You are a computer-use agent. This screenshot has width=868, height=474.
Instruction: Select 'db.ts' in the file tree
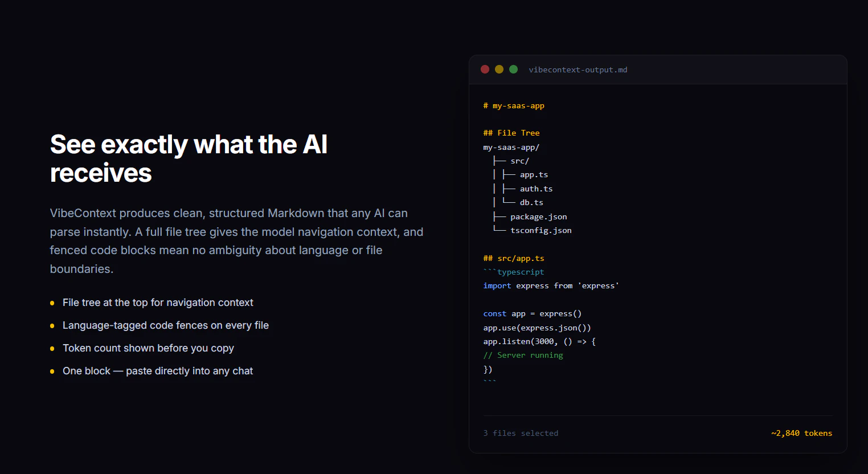coord(531,203)
